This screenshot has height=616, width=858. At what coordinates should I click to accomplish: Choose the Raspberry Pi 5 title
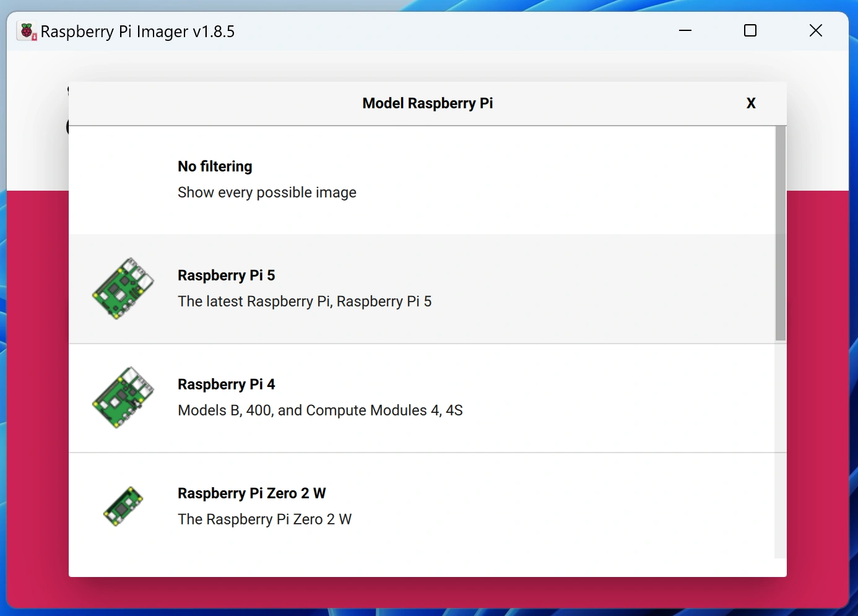coord(227,275)
